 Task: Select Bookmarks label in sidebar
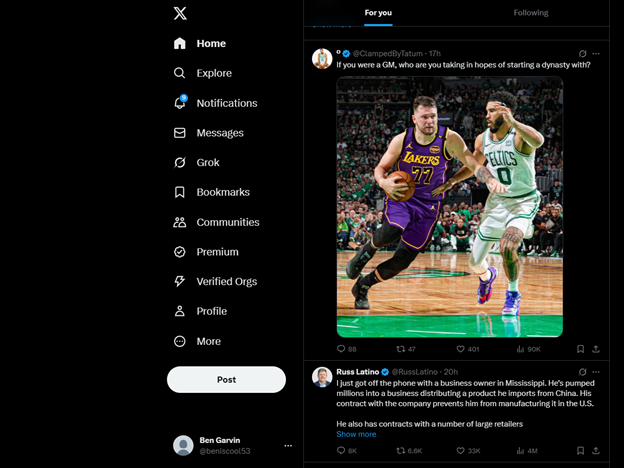click(223, 192)
